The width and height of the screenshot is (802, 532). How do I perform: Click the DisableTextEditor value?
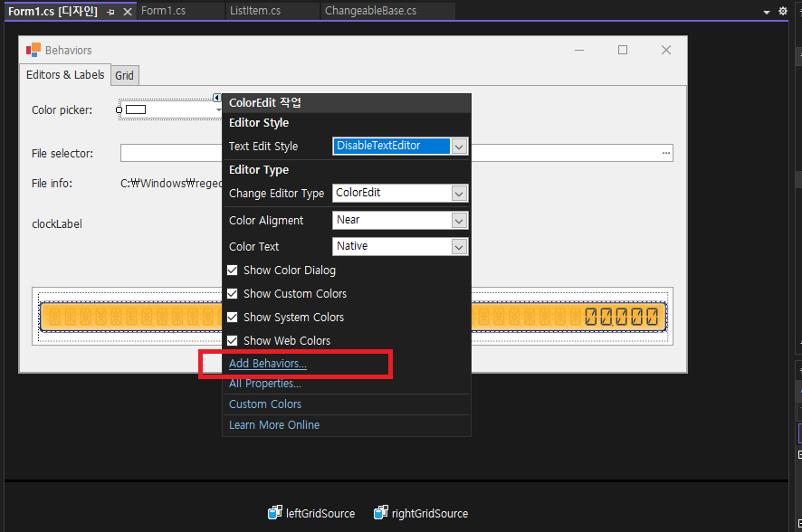[378, 146]
